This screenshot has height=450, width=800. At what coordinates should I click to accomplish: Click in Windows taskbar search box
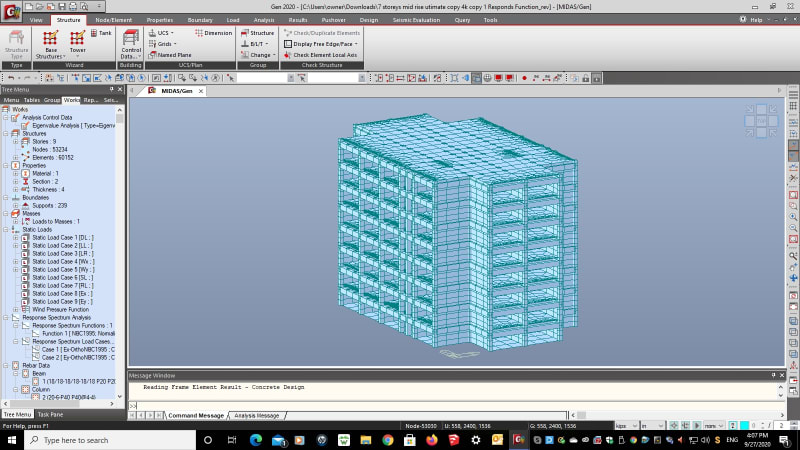(110, 440)
